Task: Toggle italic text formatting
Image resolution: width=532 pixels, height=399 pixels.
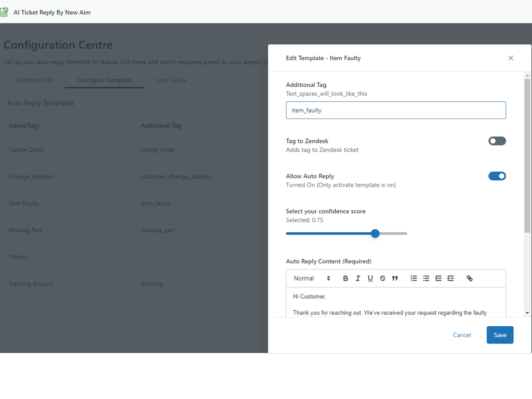Action: click(x=358, y=278)
